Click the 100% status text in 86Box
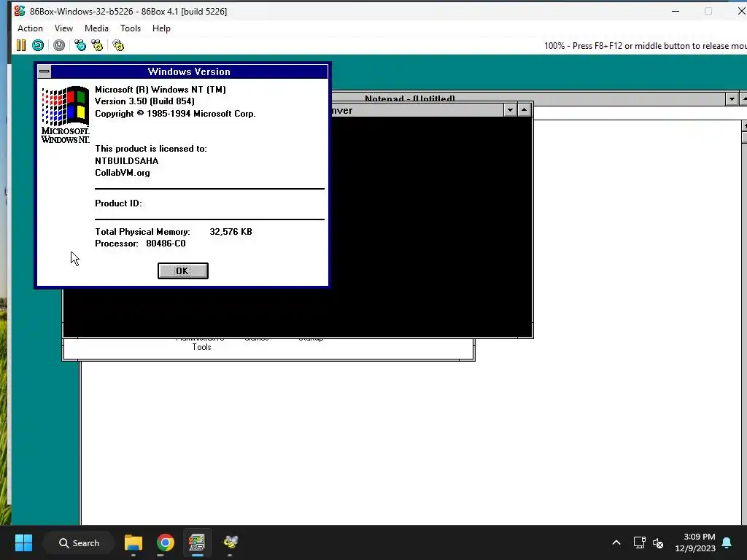 646,46
